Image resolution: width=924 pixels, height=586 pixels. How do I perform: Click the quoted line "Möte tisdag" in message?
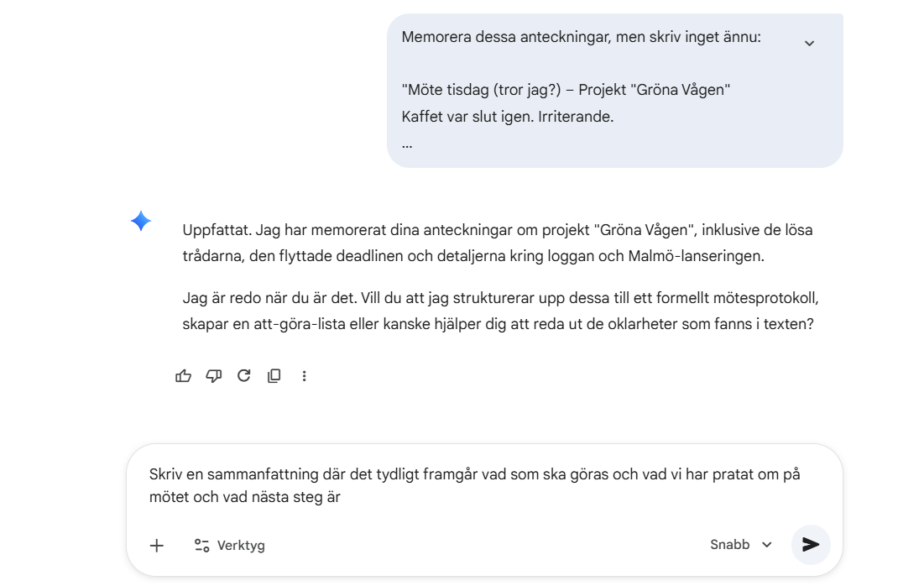(x=566, y=89)
